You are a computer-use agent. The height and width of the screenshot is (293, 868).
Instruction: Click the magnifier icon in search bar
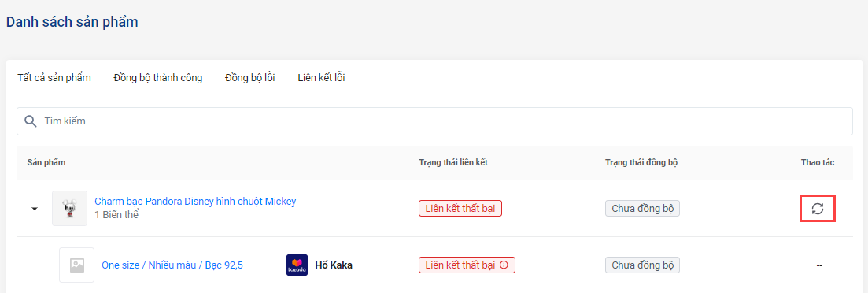(x=31, y=121)
